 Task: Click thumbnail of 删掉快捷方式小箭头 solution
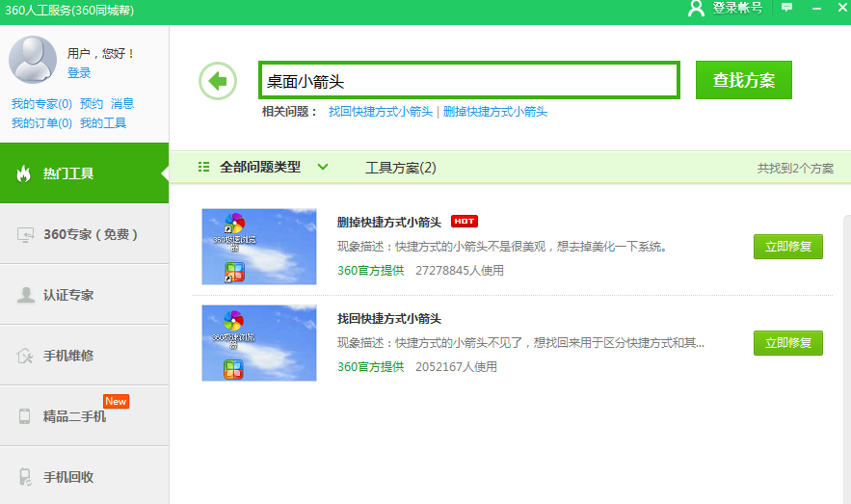coord(259,247)
